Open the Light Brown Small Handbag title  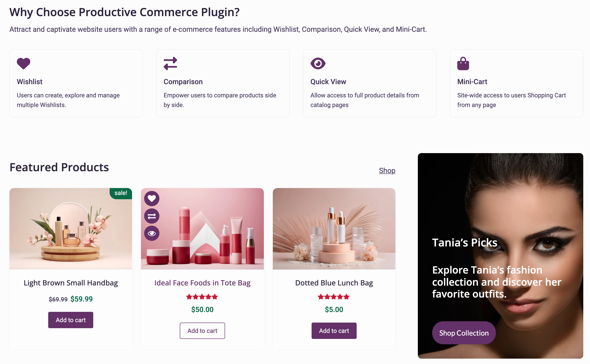[x=71, y=283]
